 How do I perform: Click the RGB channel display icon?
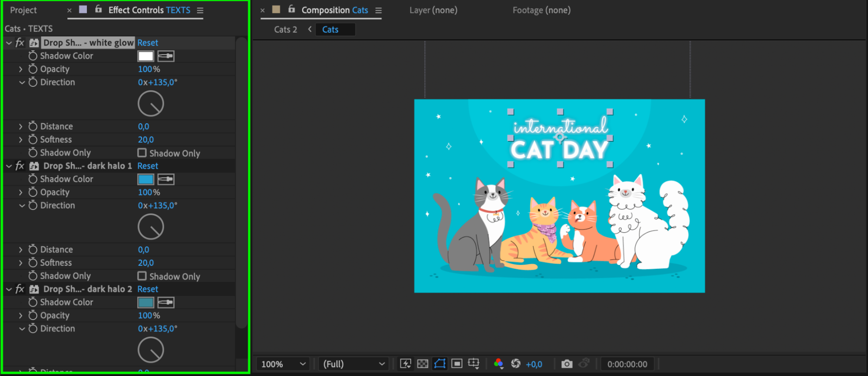(498, 364)
